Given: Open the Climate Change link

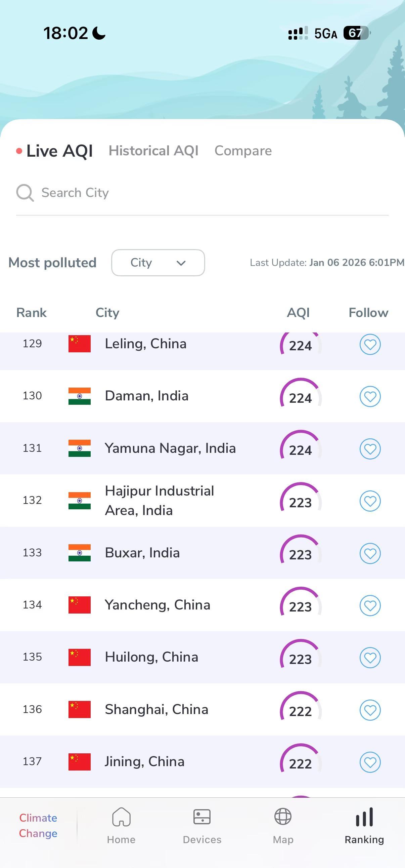Looking at the screenshot, I should 38,825.
